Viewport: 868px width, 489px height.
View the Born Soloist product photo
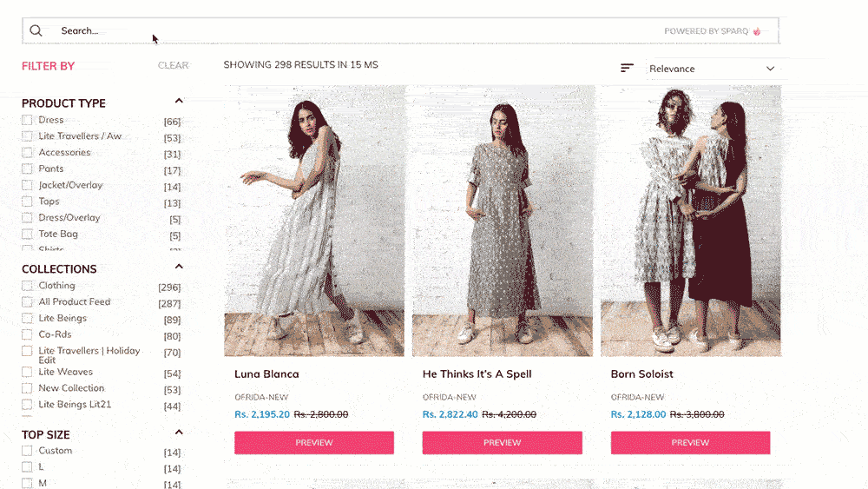tap(690, 221)
